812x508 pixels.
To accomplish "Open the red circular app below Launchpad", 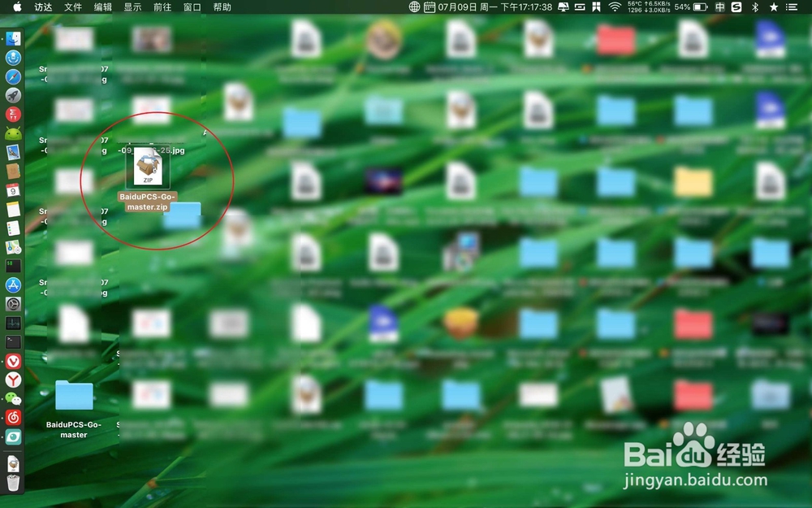I will point(13,115).
